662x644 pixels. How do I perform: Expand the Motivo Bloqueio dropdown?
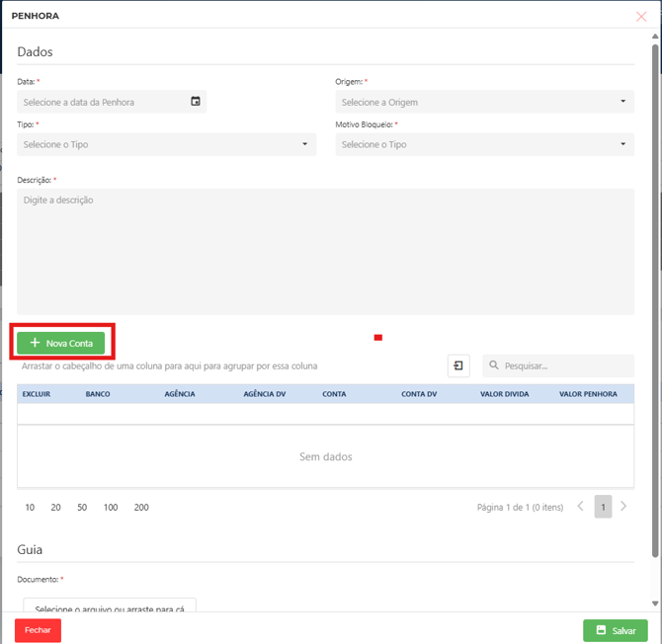pos(622,144)
